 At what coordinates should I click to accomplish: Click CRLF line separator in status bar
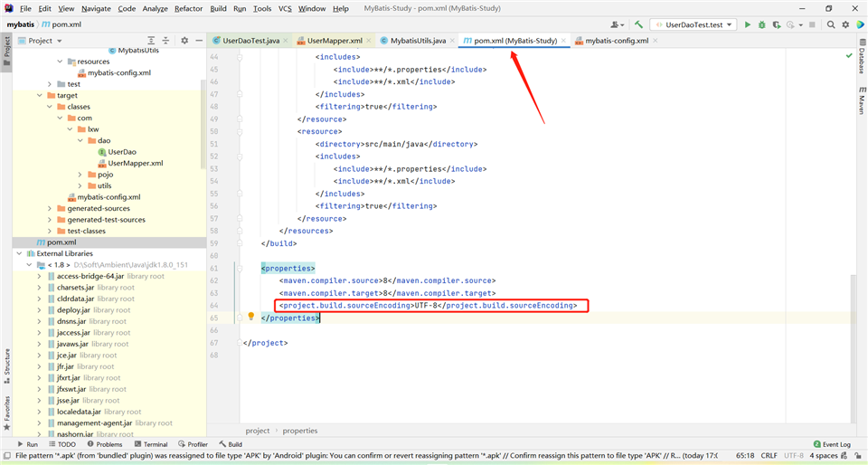(x=769, y=456)
